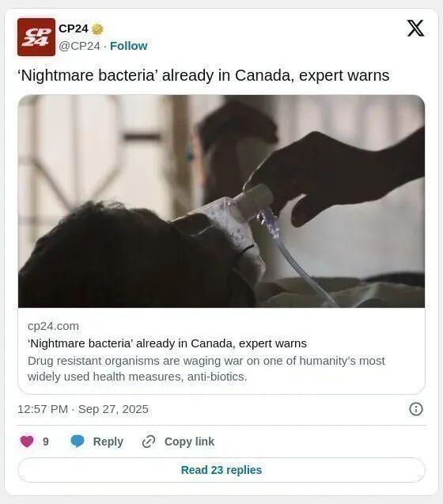Follow the CP24 account
The height and width of the screenshot is (504, 443).
[x=129, y=46]
